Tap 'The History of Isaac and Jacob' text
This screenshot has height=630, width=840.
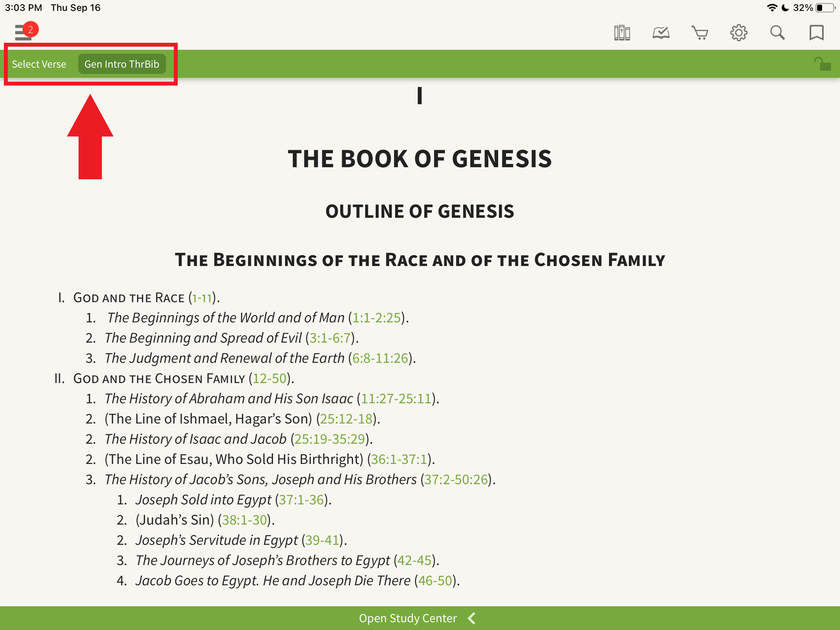tap(196, 439)
